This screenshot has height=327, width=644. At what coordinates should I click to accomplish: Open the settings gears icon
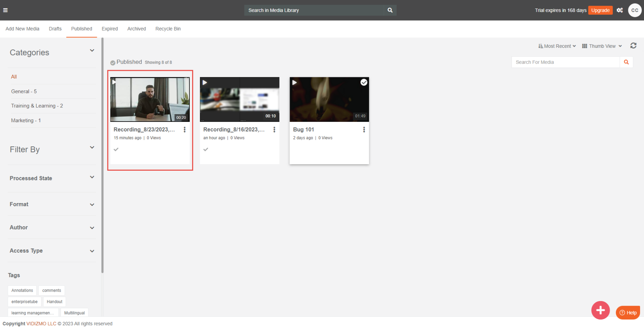pos(619,10)
